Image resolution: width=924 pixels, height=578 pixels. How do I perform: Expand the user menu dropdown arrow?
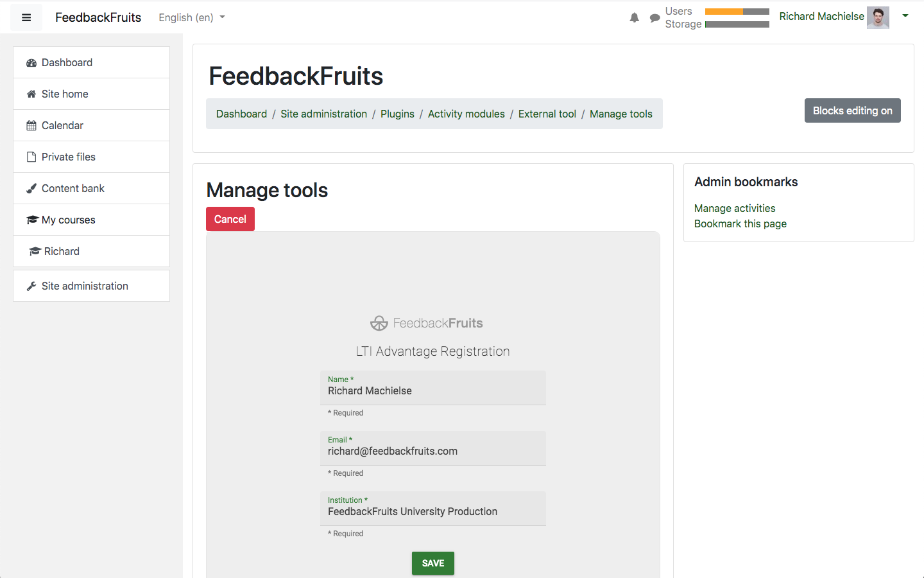point(905,16)
